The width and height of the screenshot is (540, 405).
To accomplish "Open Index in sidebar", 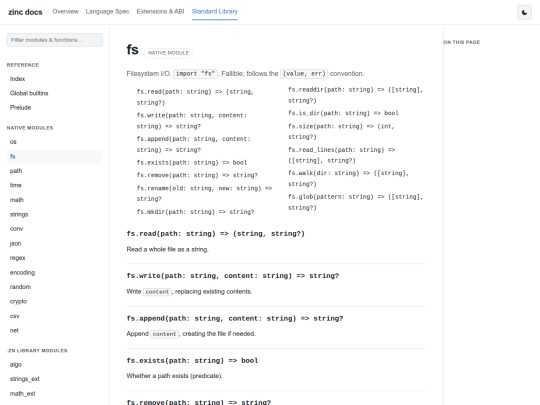I will pyautogui.click(x=54, y=79).
